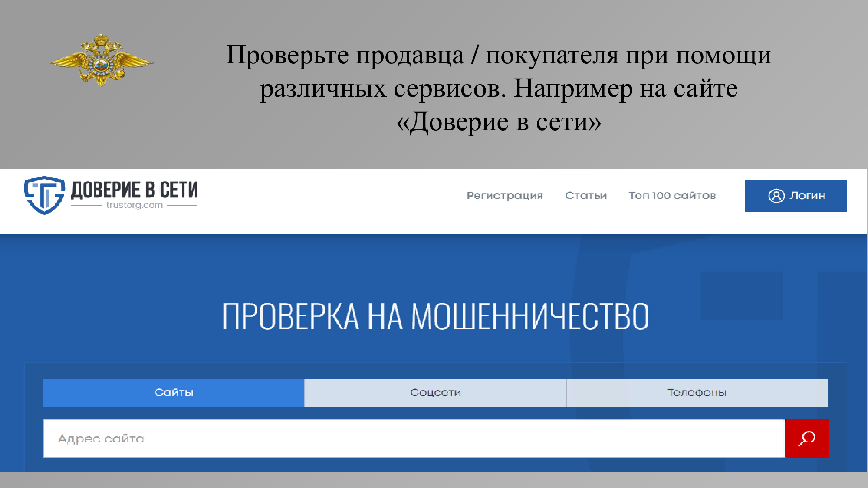
Task: Open the Топ 100 сайтов link
Action: click(672, 196)
